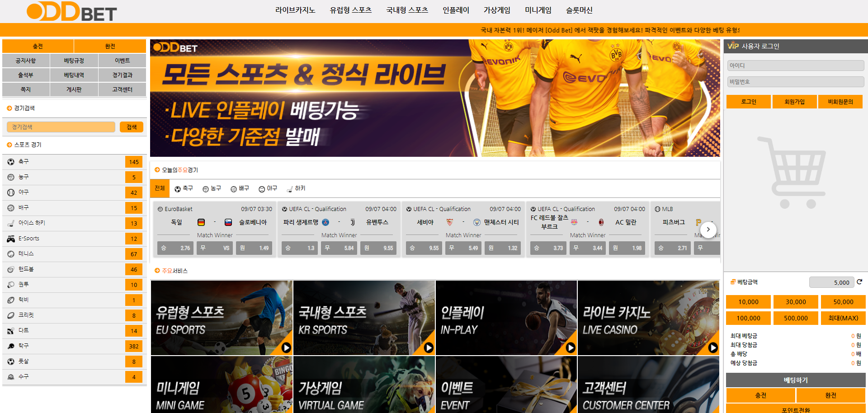The height and width of the screenshot is (413, 868).
Task: Click the 최대(MAX) bet amount button
Action: [843, 318]
